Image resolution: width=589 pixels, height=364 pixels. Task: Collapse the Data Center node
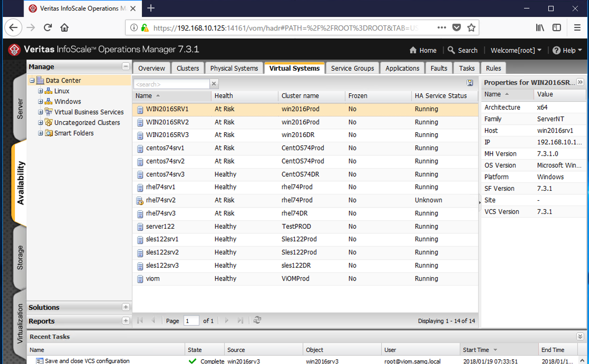point(32,80)
